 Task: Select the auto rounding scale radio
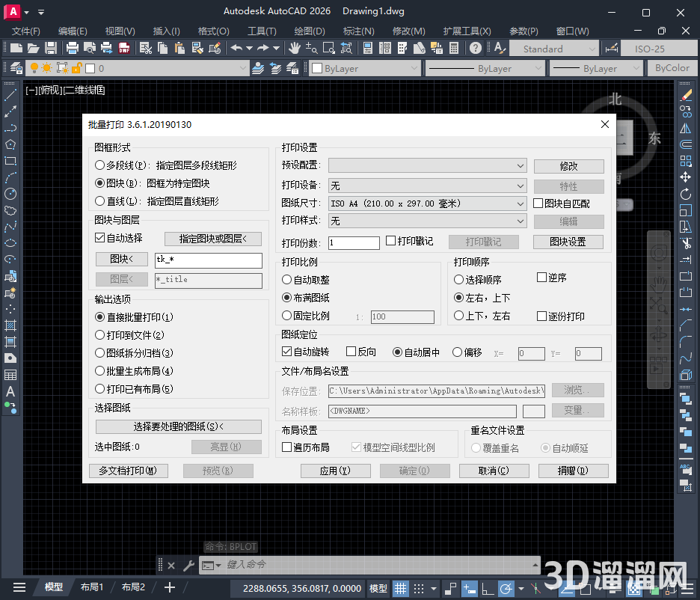coord(287,280)
